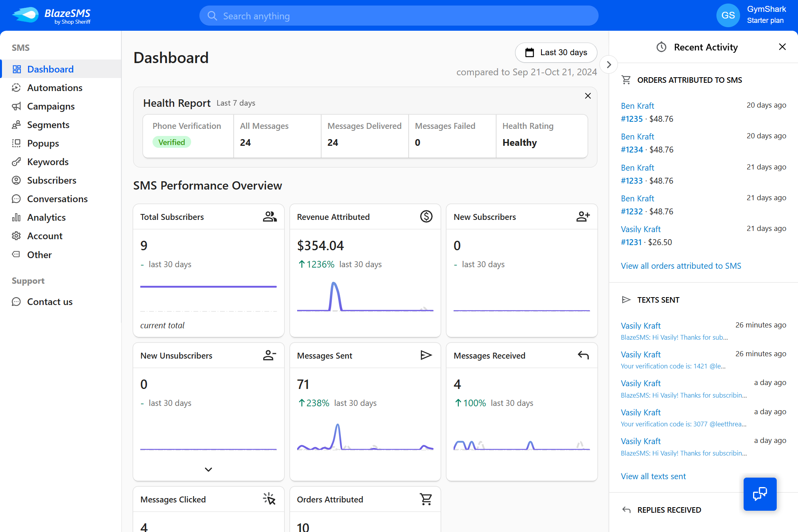Screen dimensions: 798x532
Task: Click the Automations sidebar icon
Action: tap(16, 88)
